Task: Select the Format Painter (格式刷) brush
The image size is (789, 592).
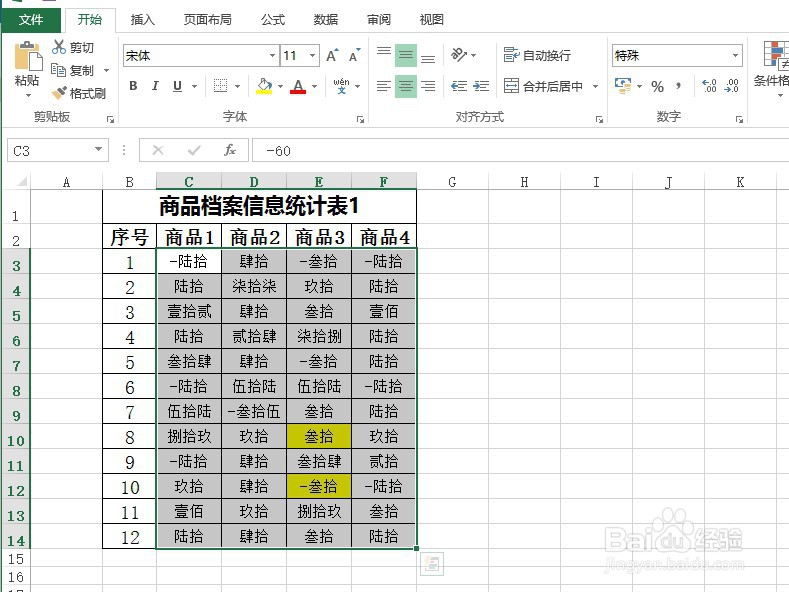Action: point(59,93)
